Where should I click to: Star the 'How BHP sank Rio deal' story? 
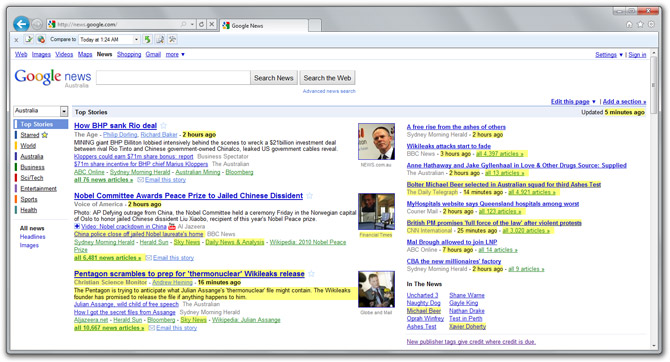(164, 126)
